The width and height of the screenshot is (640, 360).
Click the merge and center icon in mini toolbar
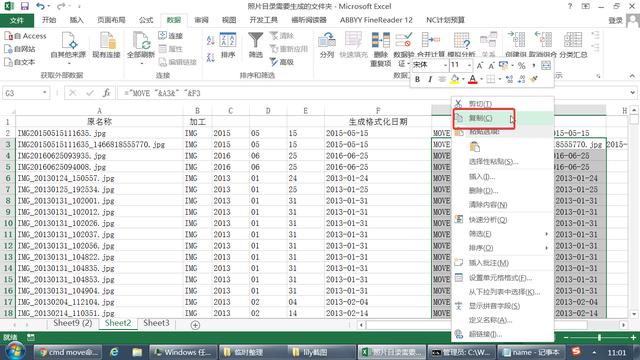pos(546,65)
